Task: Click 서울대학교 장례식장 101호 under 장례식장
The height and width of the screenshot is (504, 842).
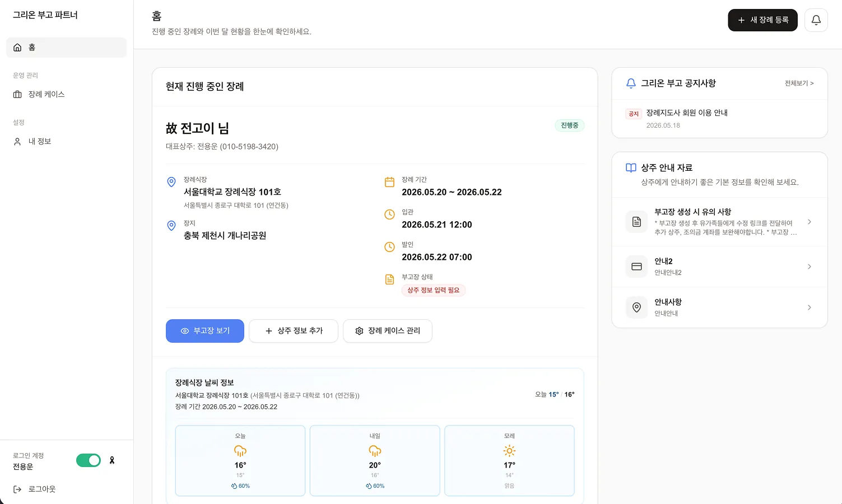Action: pyautogui.click(x=232, y=192)
